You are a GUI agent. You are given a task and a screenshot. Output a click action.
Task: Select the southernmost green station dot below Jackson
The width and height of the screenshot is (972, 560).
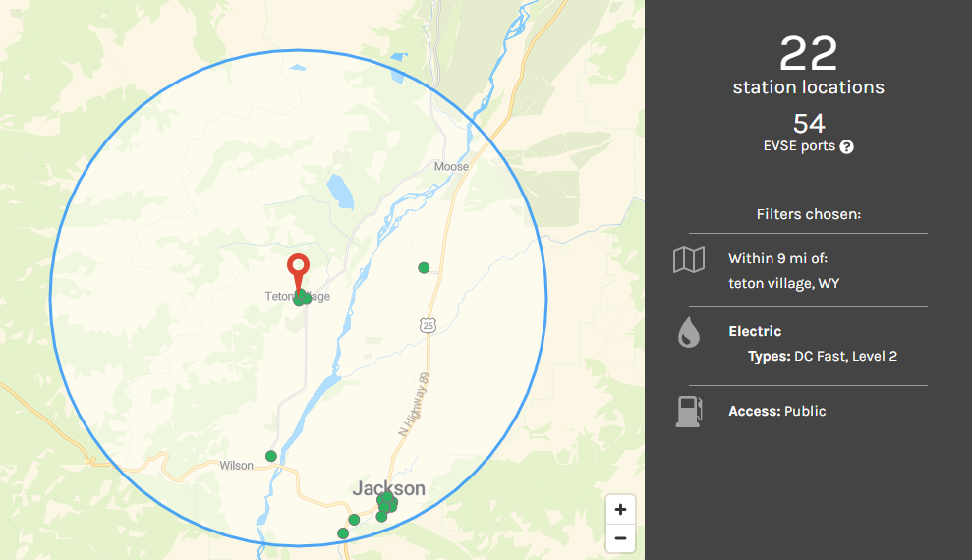(x=343, y=533)
